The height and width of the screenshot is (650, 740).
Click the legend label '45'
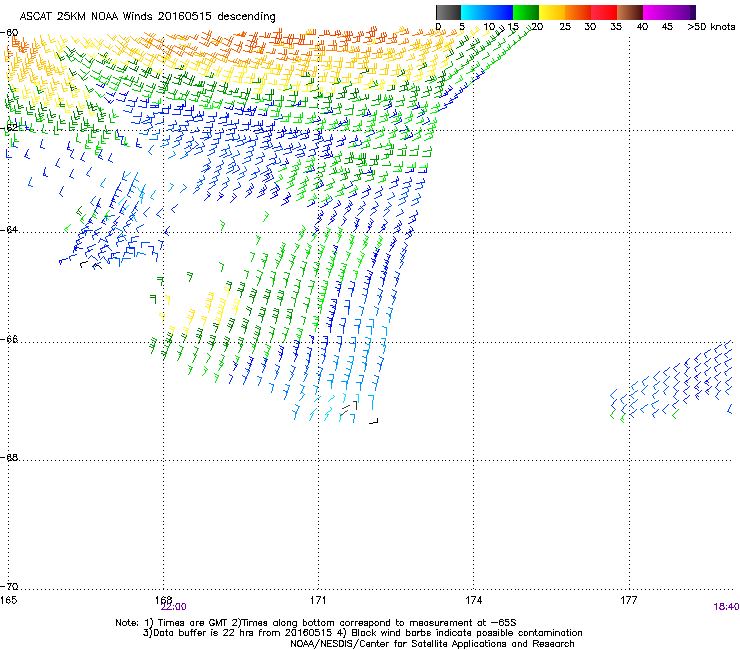667,26
